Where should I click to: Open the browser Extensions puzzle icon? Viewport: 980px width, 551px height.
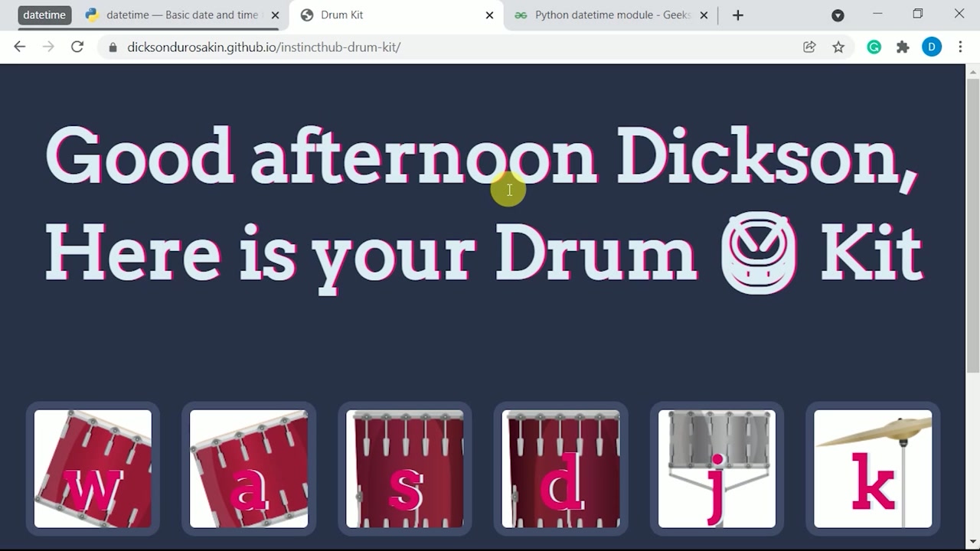click(903, 47)
